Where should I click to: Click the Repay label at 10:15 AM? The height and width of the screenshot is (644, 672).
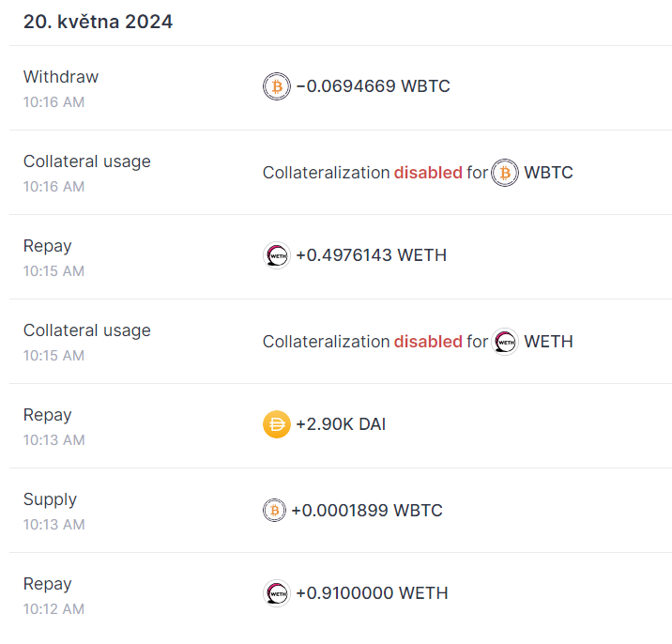pyautogui.click(x=48, y=246)
